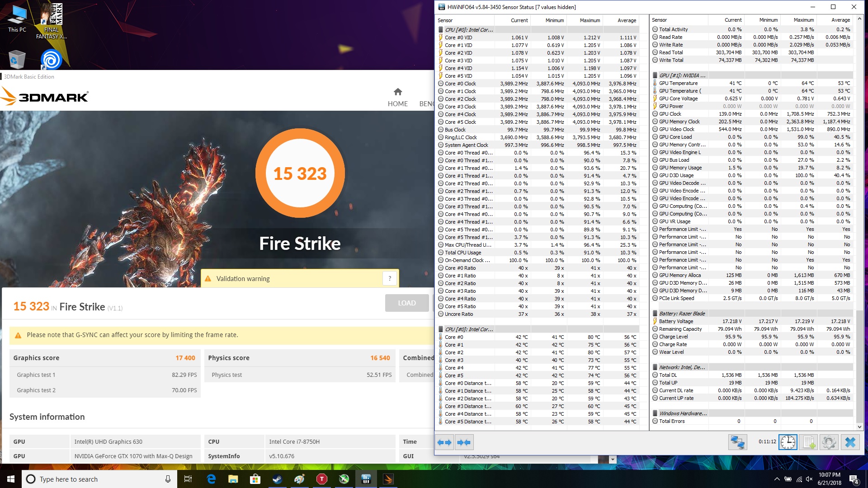Click the Sensor column header in the left pane

point(465,20)
